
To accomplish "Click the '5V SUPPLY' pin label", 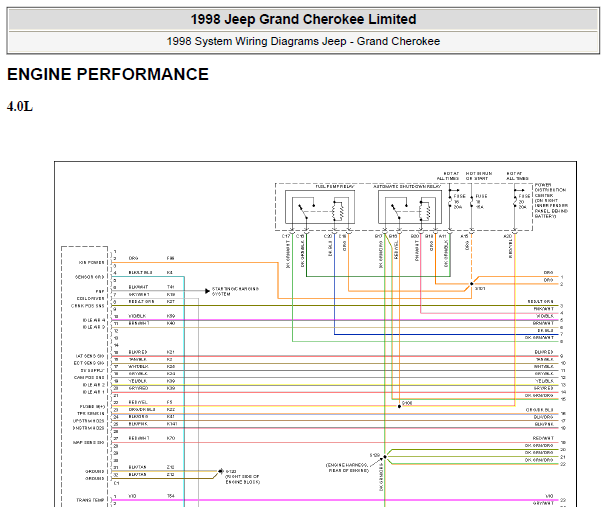I will pyautogui.click(x=93, y=370).
